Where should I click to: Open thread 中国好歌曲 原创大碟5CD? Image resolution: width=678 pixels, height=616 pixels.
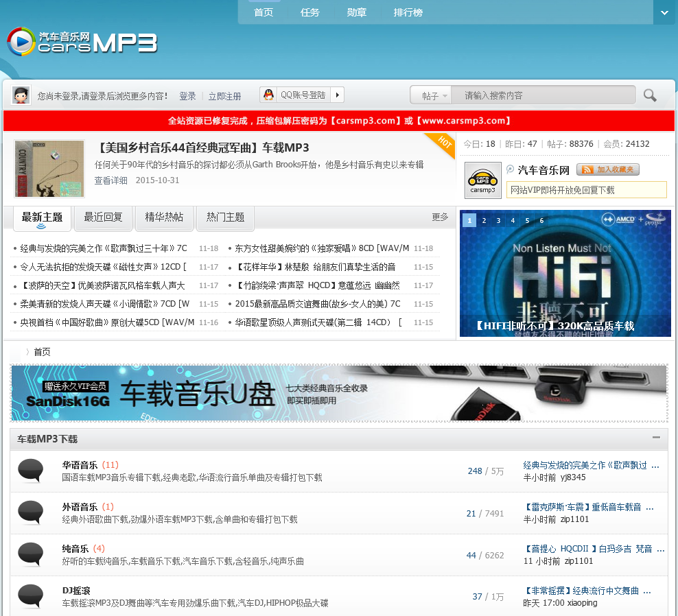[x=107, y=322]
